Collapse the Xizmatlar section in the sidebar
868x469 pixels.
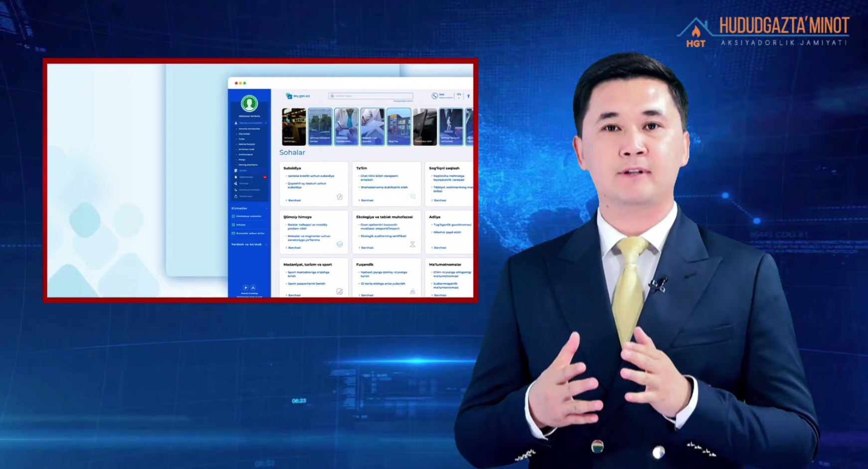pyautogui.click(x=249, y=208)
